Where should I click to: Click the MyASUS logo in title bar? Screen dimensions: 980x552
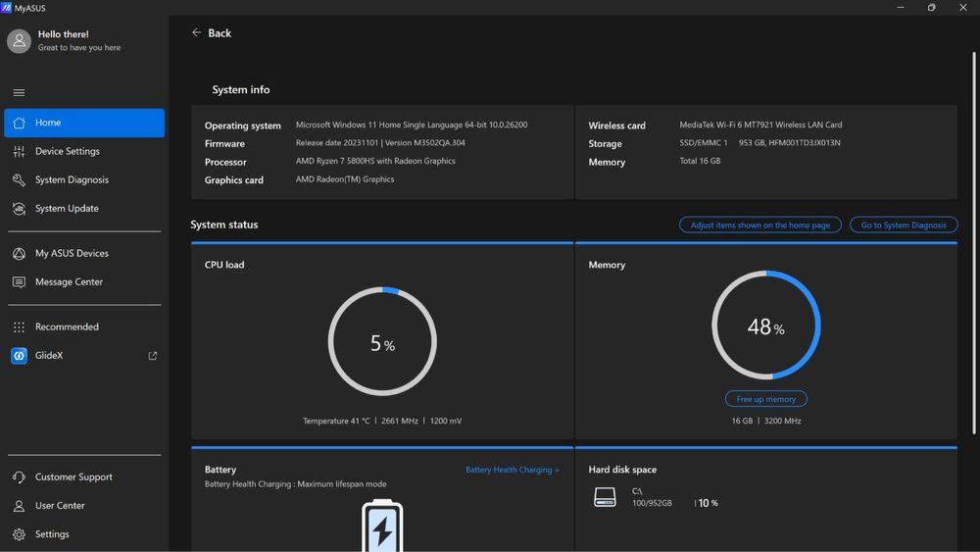click(6, 8)
